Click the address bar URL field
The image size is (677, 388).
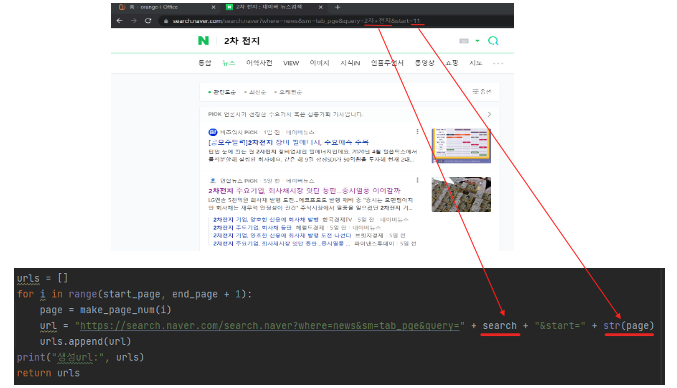point(296,21)
